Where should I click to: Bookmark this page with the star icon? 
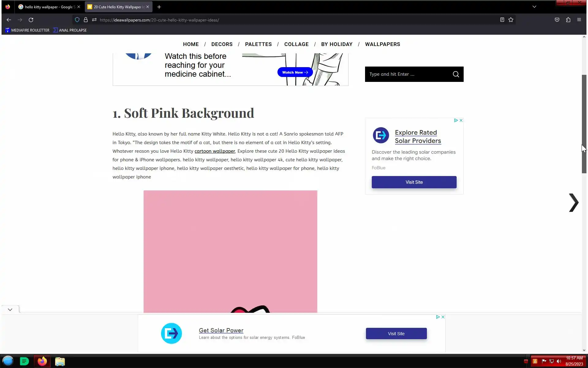click(x=511, y=20)
